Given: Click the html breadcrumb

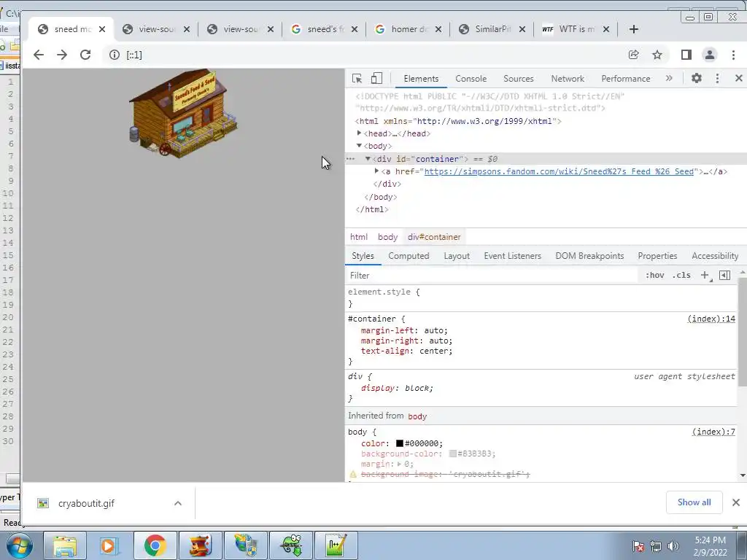Looking at the screenshot, I should (x=359, y=237).
